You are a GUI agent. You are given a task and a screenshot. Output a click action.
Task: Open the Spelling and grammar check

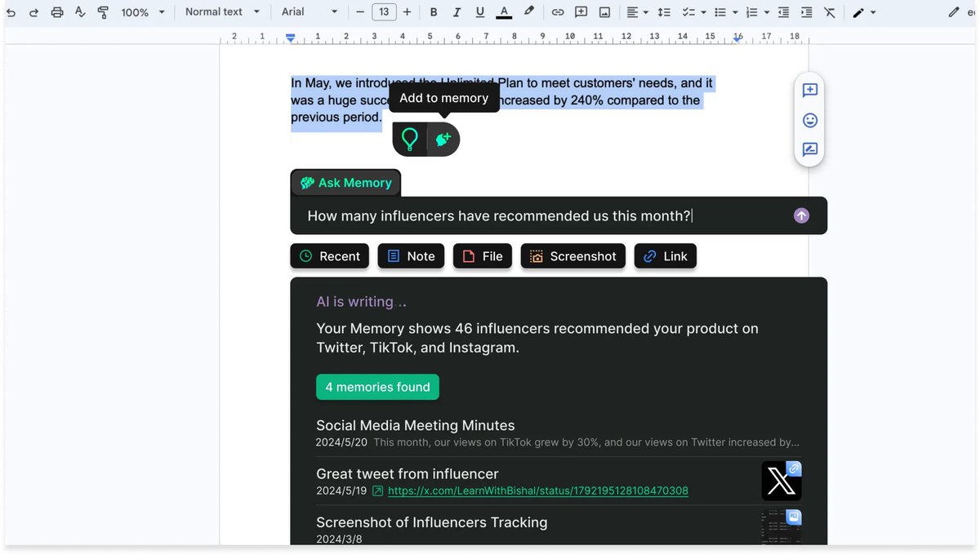tap(81, 11)
